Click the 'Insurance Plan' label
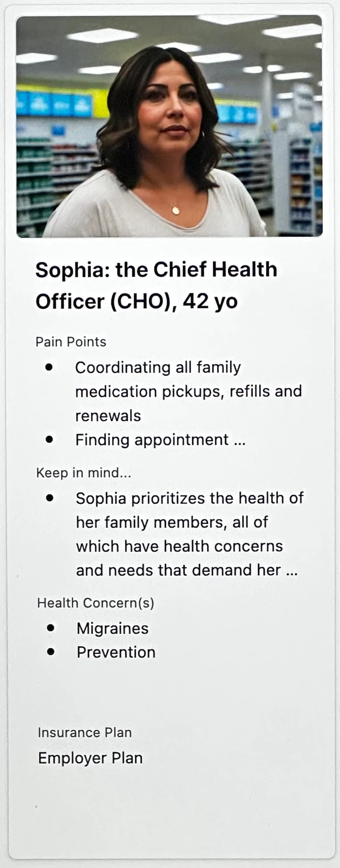Image resolution: width=340 pixels, height=868 pixels. 85,733
